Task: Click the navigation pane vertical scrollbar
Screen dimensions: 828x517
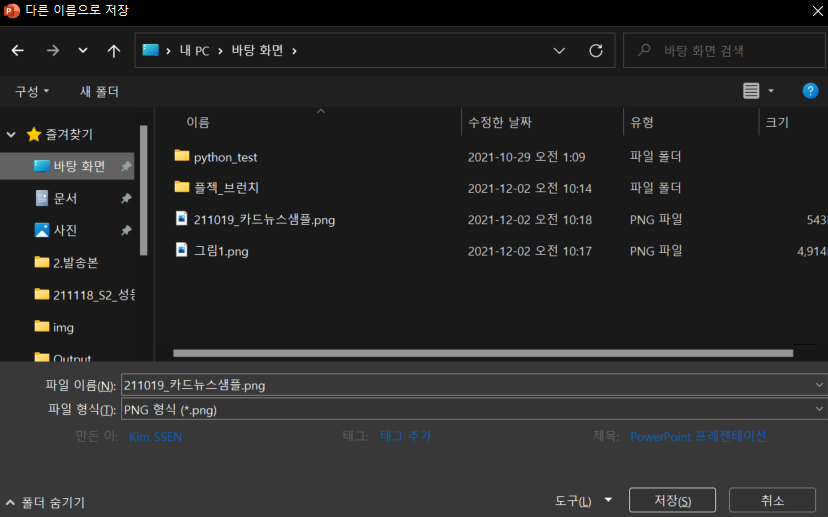Action: click(144, 190)
